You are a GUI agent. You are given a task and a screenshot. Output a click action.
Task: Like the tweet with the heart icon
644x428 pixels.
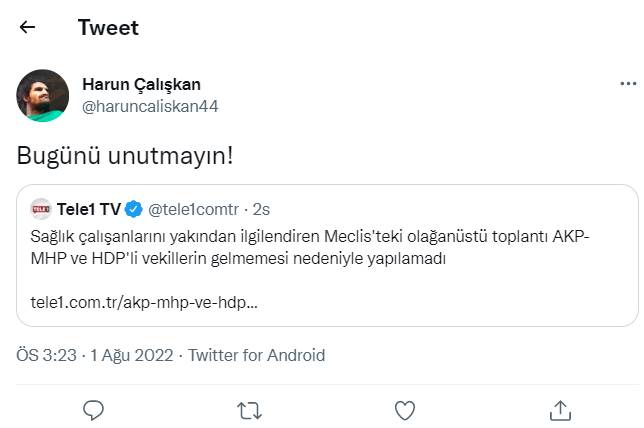coord(404,409)
